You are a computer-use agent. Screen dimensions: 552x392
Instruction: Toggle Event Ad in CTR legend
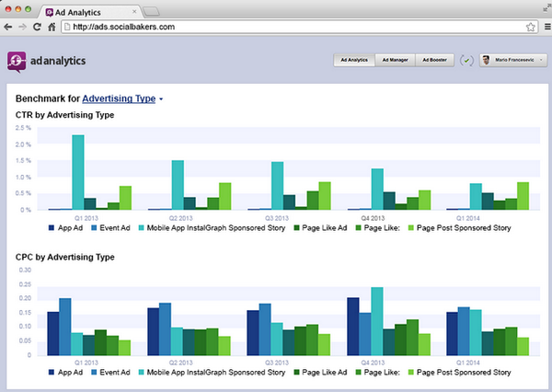click(110, 228)
